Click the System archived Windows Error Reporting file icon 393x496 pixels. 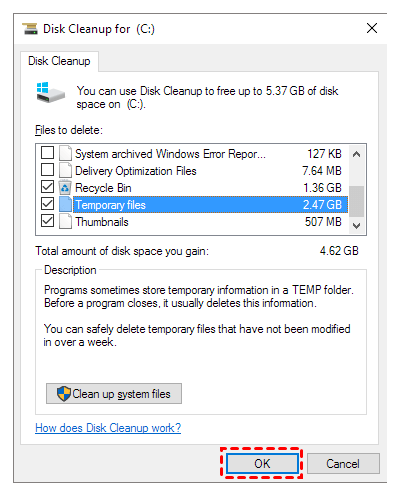[65, 153]
